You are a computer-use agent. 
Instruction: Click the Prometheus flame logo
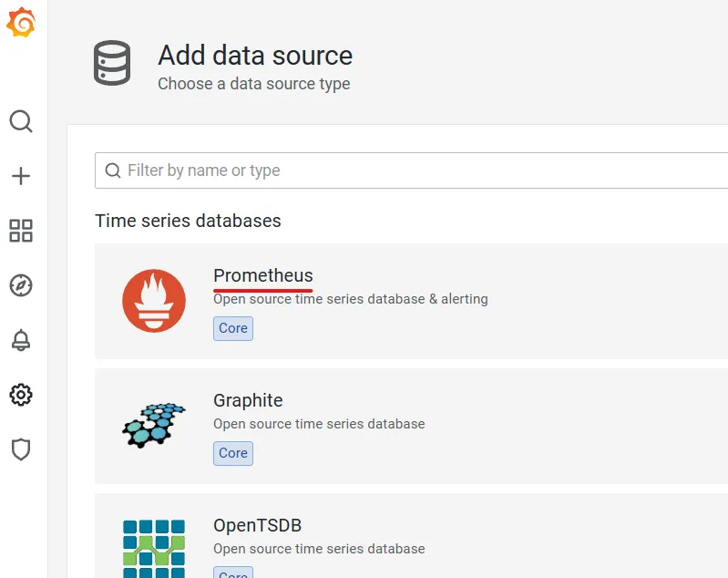(154, 301)
